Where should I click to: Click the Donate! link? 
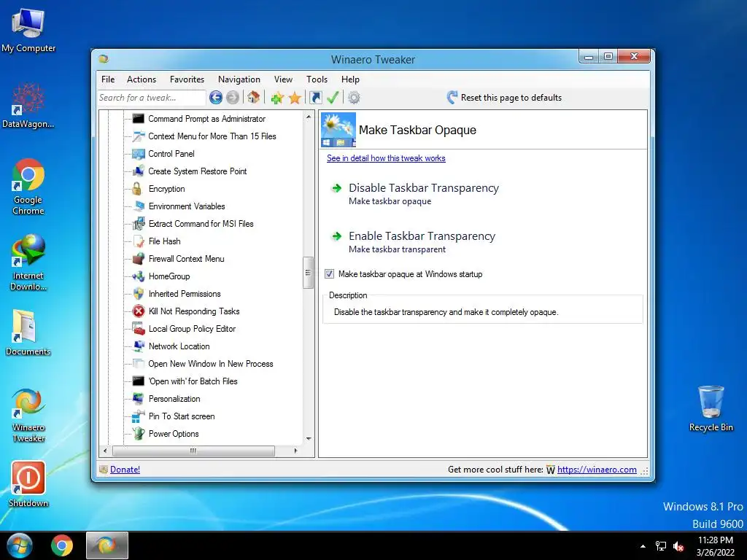125,470
